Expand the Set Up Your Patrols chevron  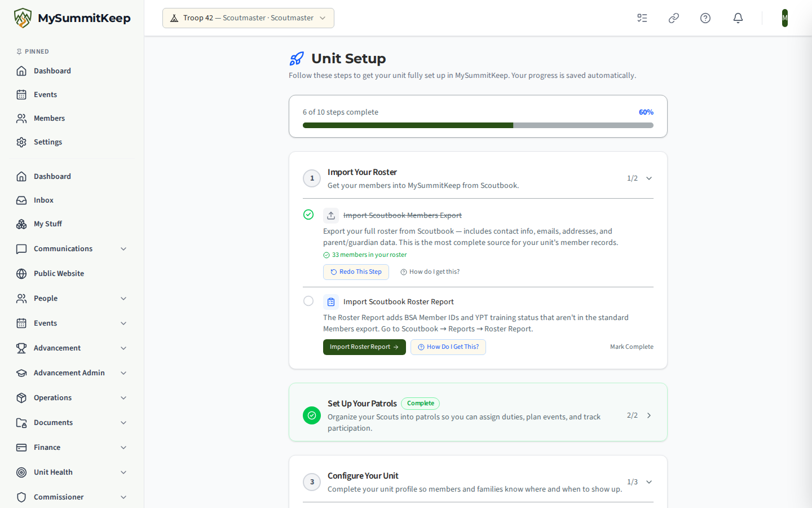(649, 415)
